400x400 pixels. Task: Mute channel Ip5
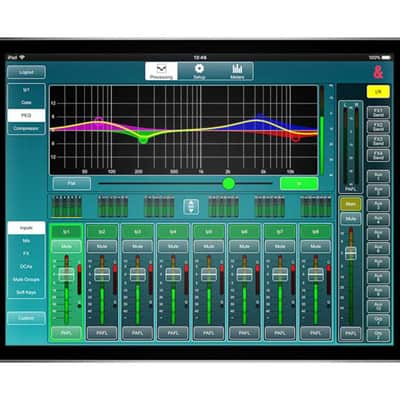pyautogui.click(x=209, y=246)
